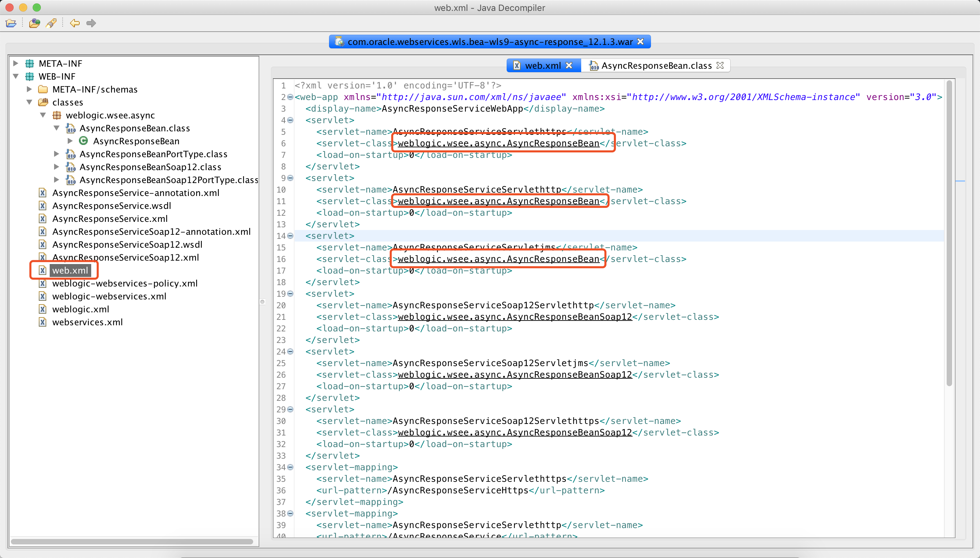The width and height of the screenshot is (980, 558).
Task: Navigate back with the back arrow icon
Action: point(75,23)
